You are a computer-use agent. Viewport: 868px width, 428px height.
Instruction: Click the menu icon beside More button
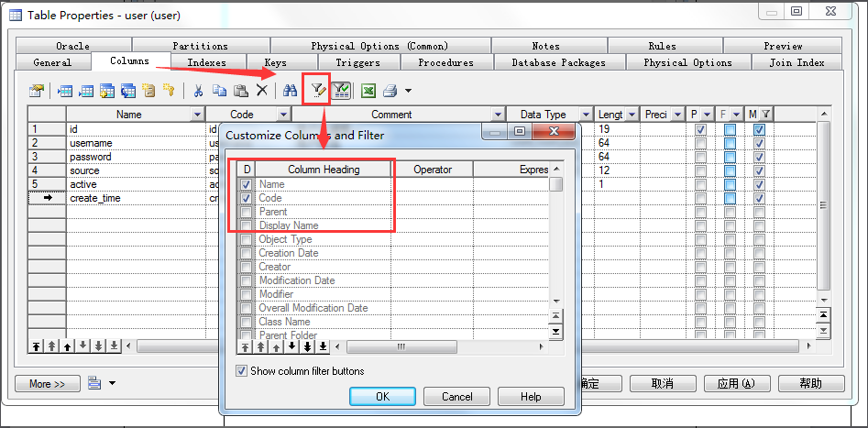(94, 383)
